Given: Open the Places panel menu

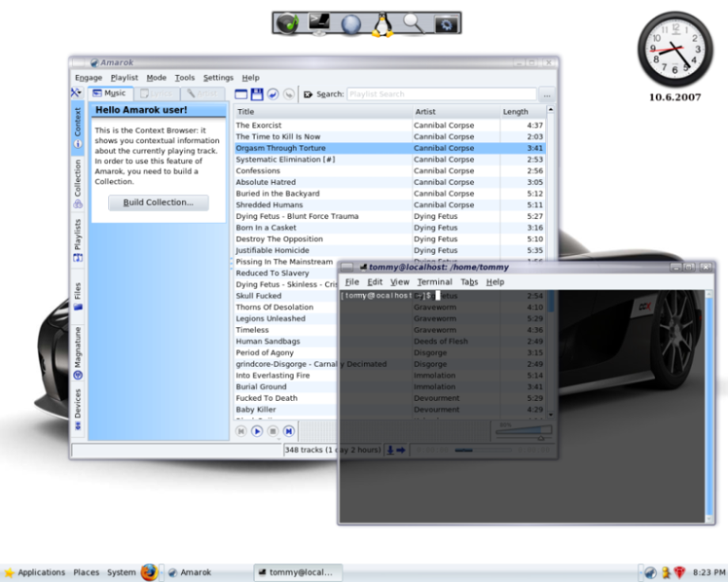Looking at the screenshot, I should pyautogui.click(x=86, y=573).
